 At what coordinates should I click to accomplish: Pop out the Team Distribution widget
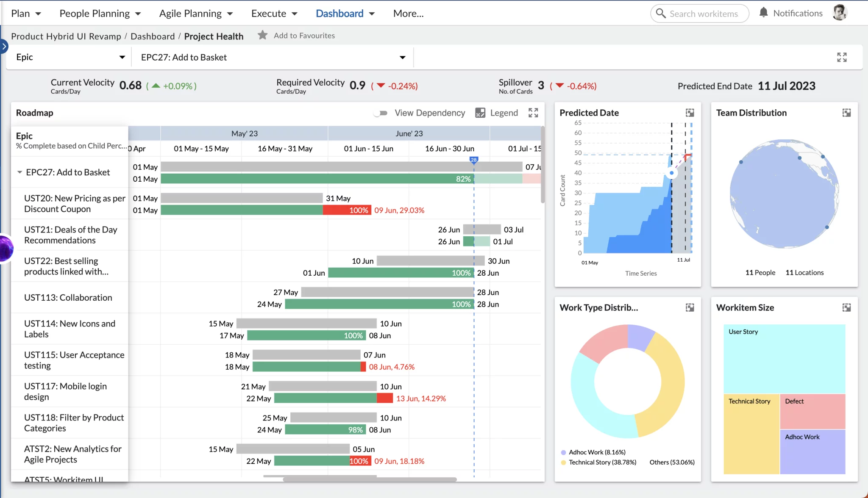[846, 113]
